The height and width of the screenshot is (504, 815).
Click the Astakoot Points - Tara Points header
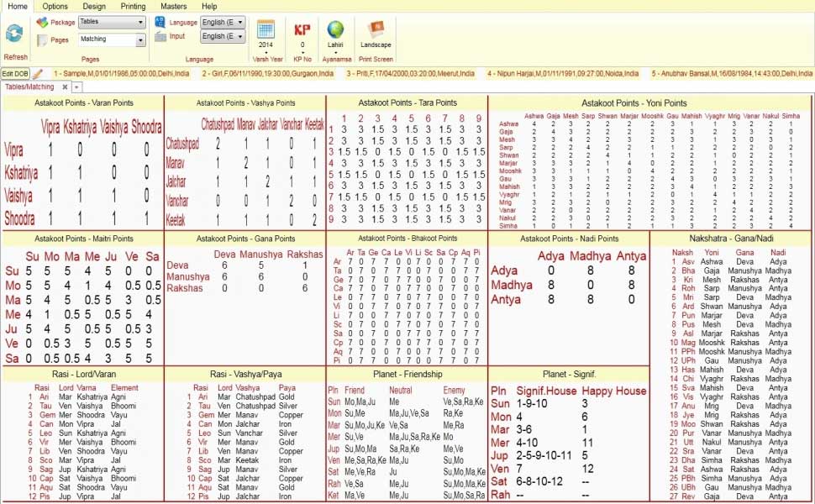(x=407, y=102)
